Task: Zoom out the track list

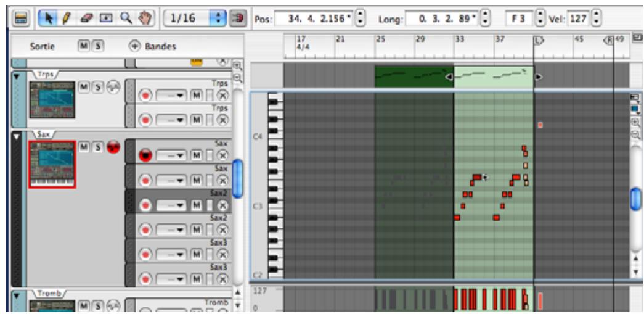Action: (x=237, y=77)
